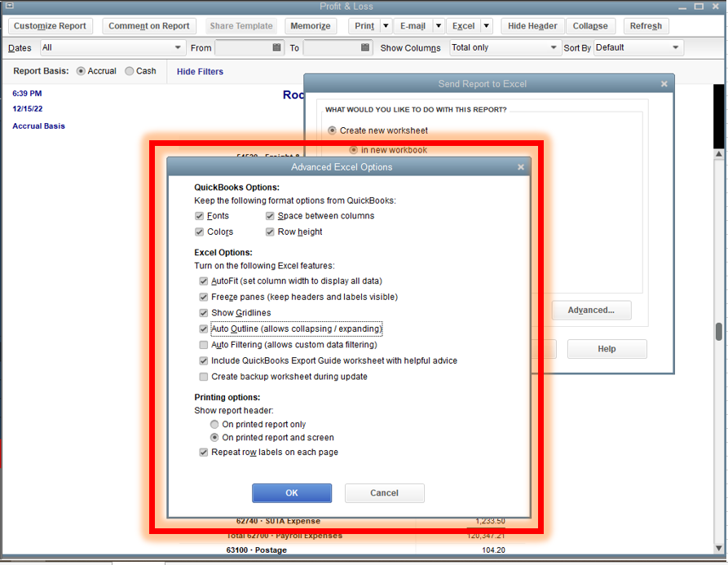Click the Print button
The width and height of the screenshot is (728, 565).
pyautogui.click(x=364, y=26)
